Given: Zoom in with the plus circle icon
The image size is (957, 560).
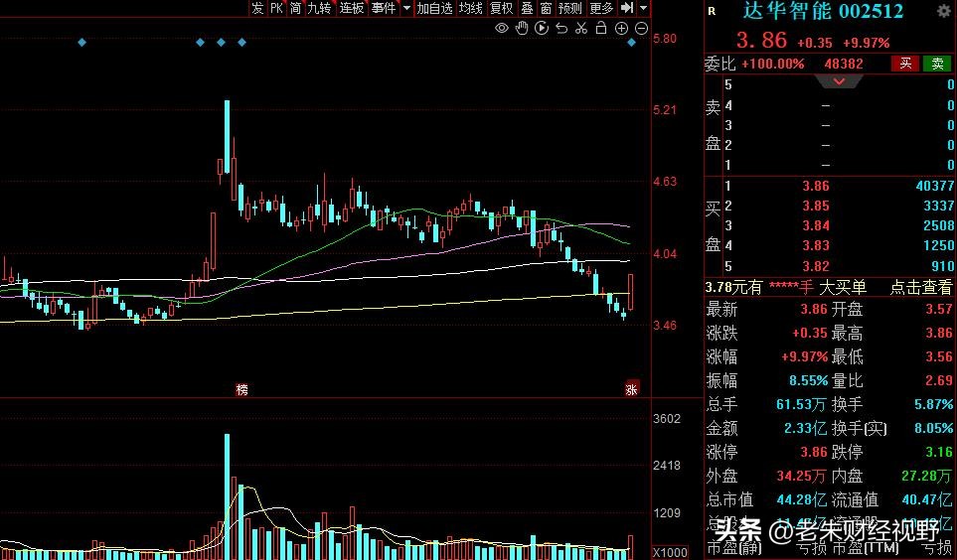Looking at the screenshot, I should coord(621,28).
